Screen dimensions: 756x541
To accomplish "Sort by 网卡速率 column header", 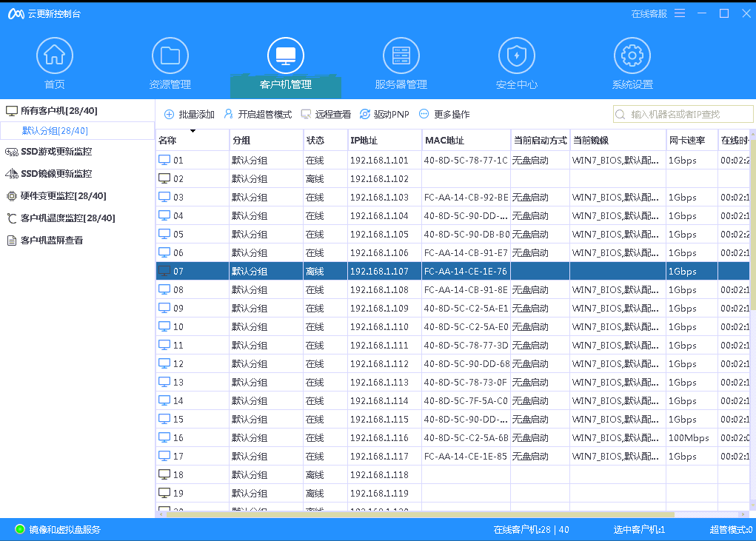I will click(692, 140).
